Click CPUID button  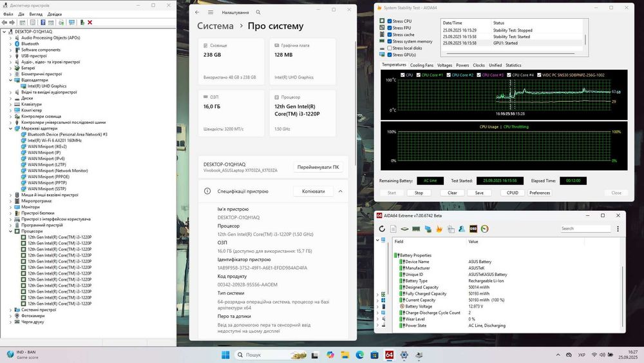point(512,193)
